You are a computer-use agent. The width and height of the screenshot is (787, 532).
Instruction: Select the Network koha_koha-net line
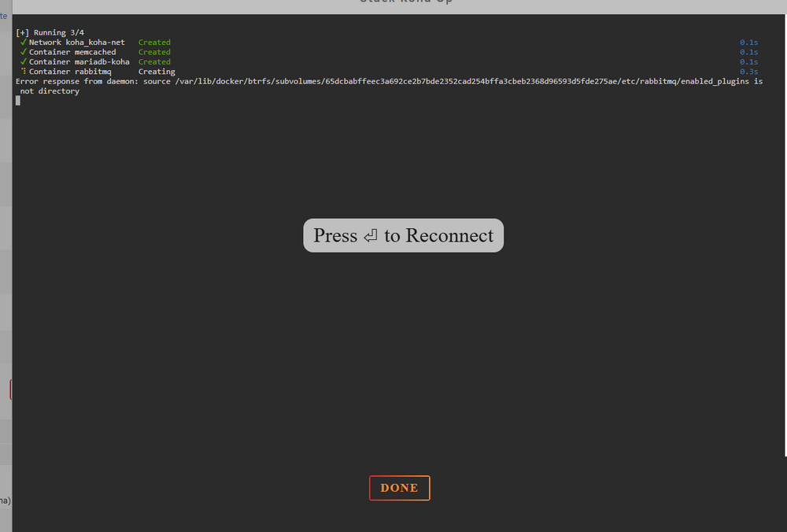pos(77,42)
